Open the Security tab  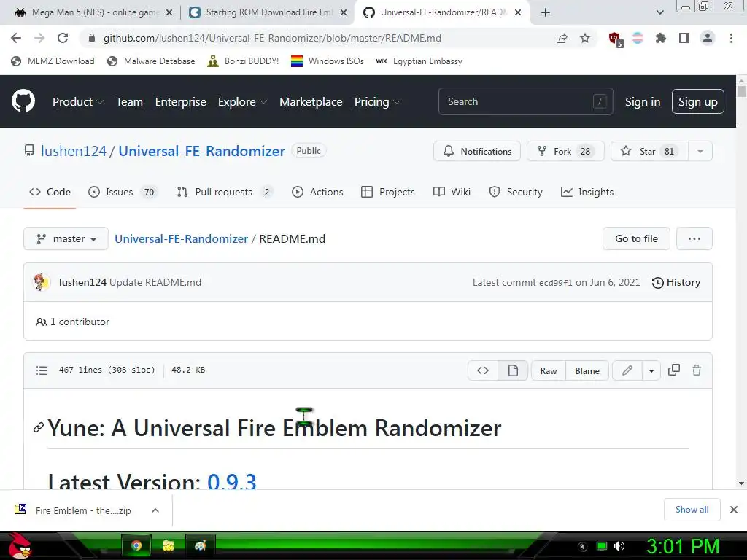[x=516, y=192]
